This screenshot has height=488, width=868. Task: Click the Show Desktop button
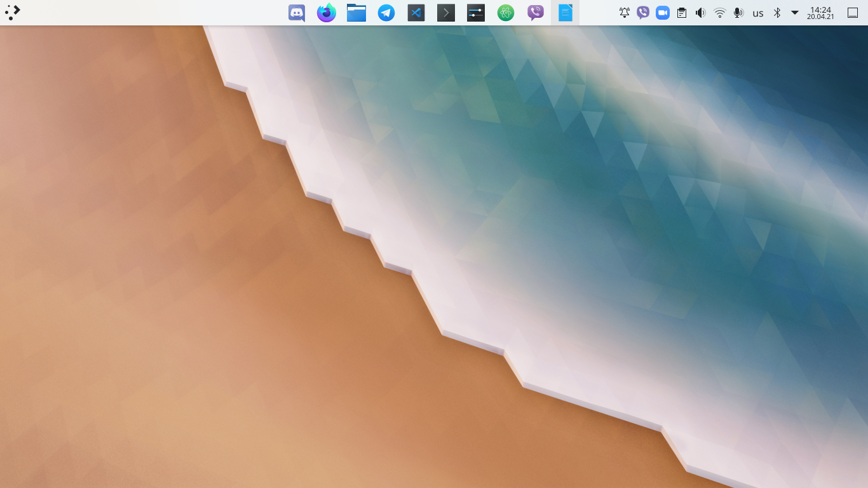[x=853, y=13]
